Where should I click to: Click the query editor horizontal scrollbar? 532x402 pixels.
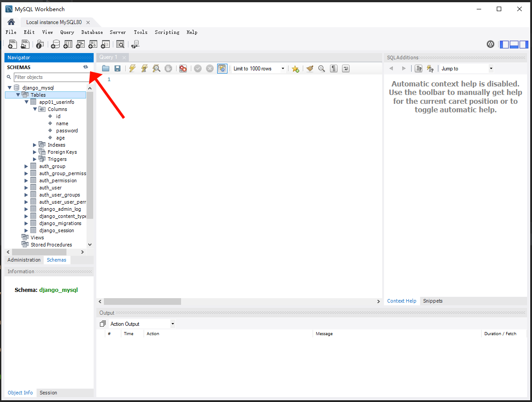coord(143,301)
